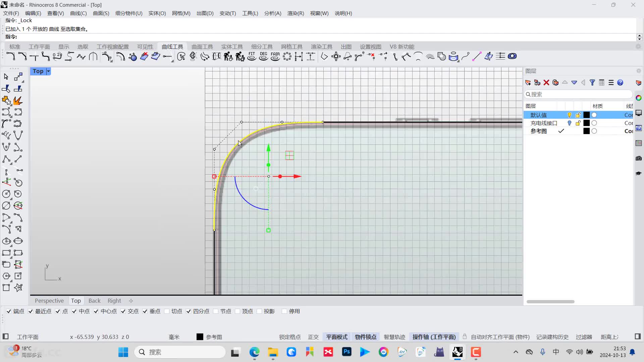Viewport: 644px width, 362px height.
Task: Open Photoshop from the Windows taskbar
Action: point(346,352)
